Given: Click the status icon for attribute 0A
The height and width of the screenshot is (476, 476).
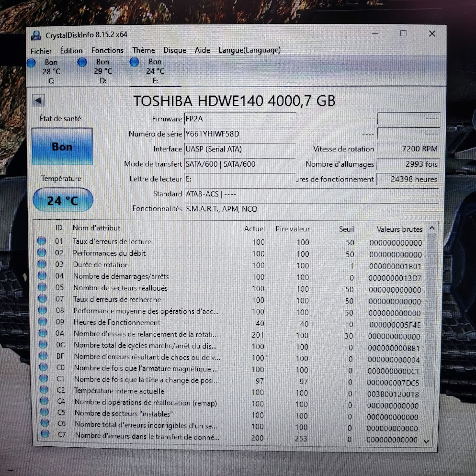Looking at the screenshot, I should pos(43,333).
